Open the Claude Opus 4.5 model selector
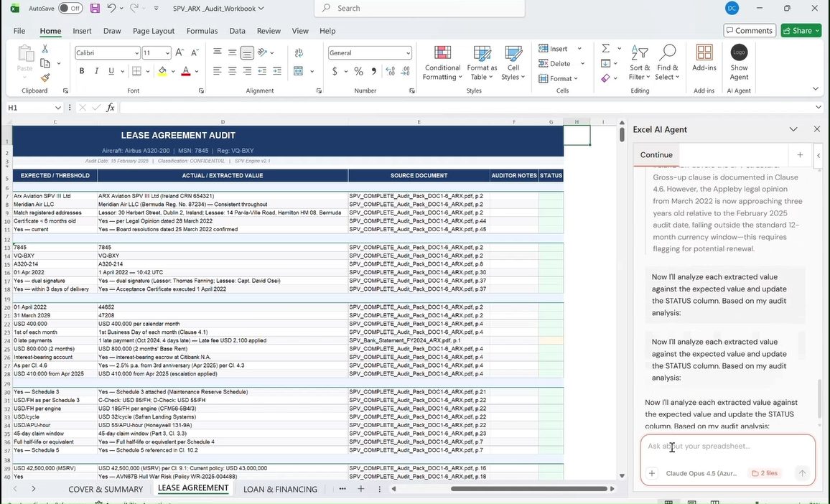 tap(701, 473)
